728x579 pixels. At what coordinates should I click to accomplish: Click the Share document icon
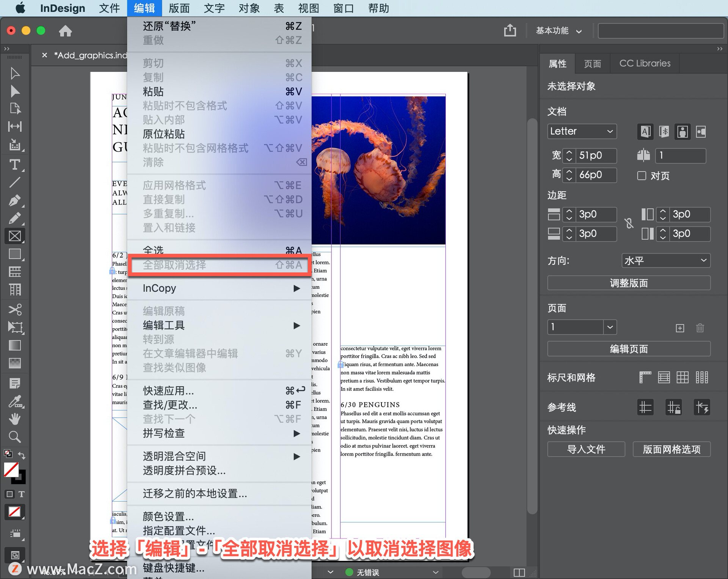click(x=510, y=30)
